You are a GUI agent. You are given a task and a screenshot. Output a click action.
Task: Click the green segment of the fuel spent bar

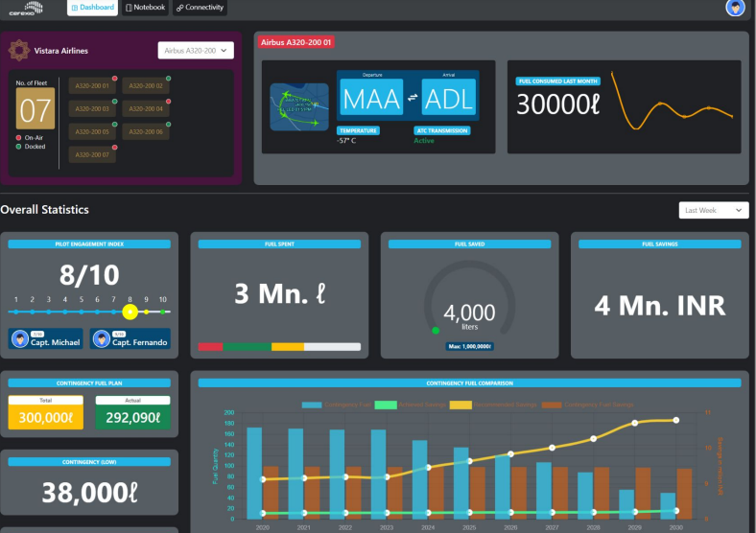(x=248, y=346)
